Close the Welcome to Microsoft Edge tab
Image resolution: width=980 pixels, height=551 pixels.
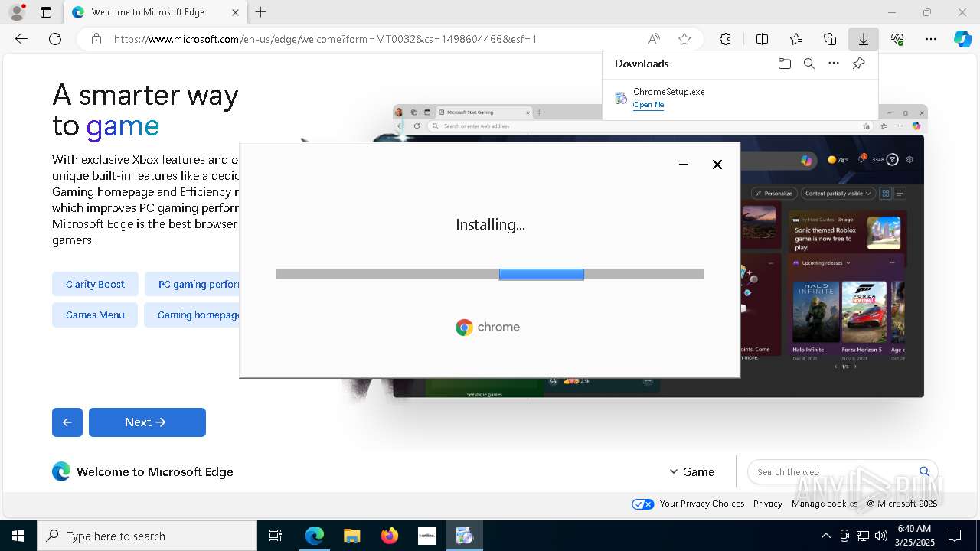click(235, 12)
